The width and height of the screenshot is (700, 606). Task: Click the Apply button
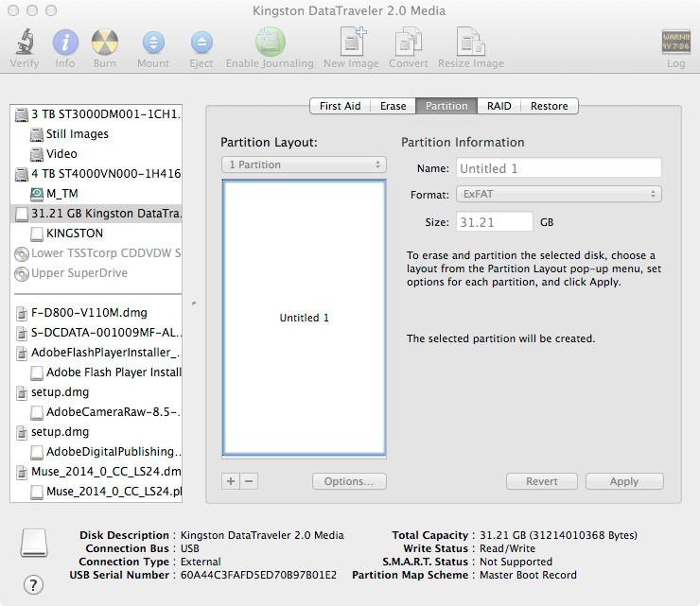pyautogui.click(x=624, y=481)
